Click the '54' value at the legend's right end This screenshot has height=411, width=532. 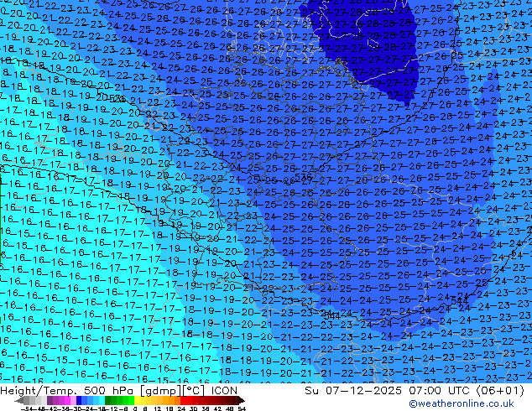pyautogui.click(x=242, y=409)
